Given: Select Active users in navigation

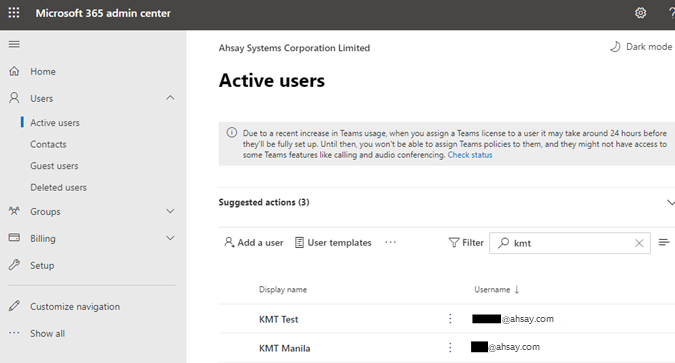Looking at the screenshot, I should (x=55, y=123).
